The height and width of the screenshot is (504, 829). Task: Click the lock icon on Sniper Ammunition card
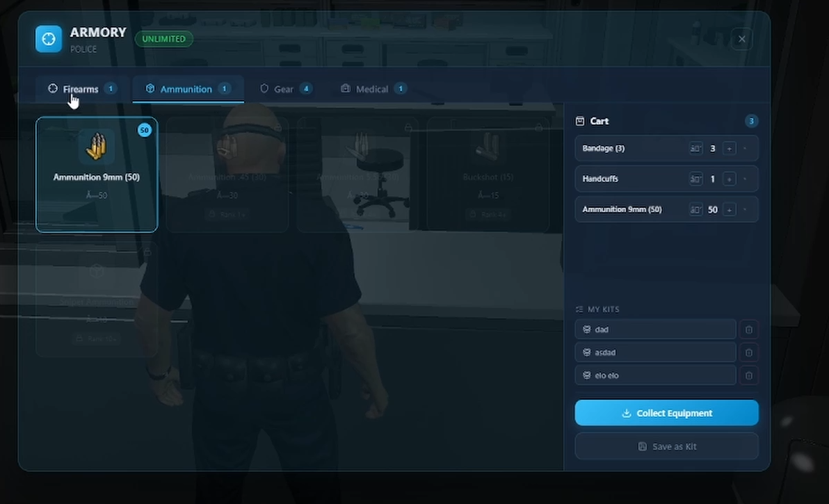point(147,252)
